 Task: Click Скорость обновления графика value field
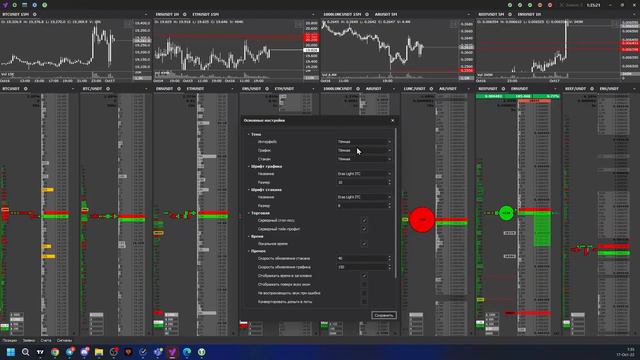click(x=364, y=267)
